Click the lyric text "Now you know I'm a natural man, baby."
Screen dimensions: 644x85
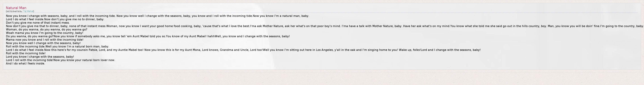click(281, 16)
